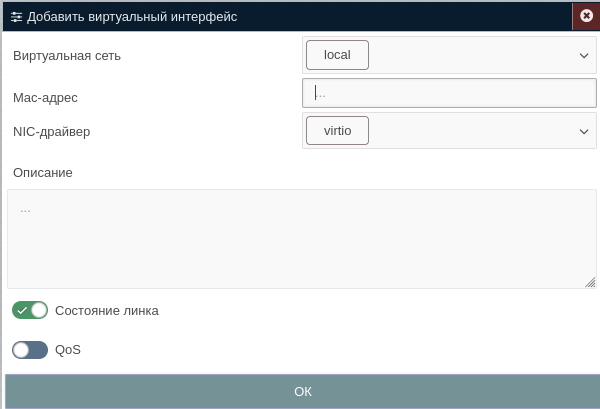Expand the Виртуальная сеть dropdown chevron
This screenshot has width=600, height=409.
[x=584, y=55]
